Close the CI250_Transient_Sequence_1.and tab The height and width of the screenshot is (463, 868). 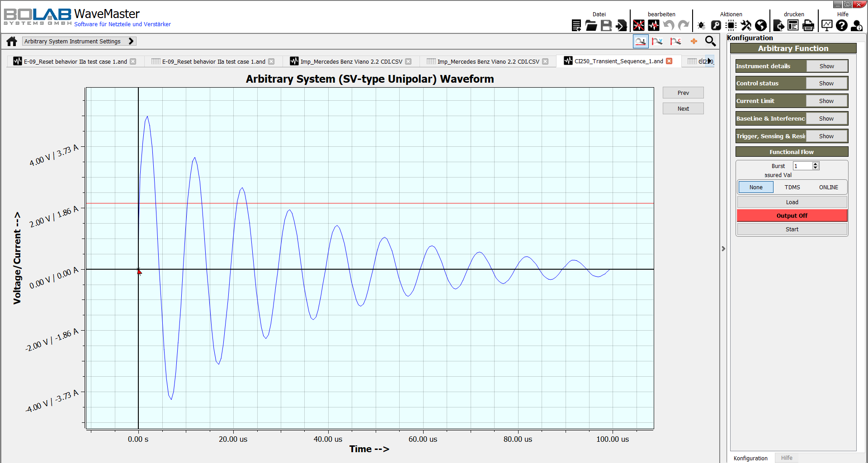point(670,61)
